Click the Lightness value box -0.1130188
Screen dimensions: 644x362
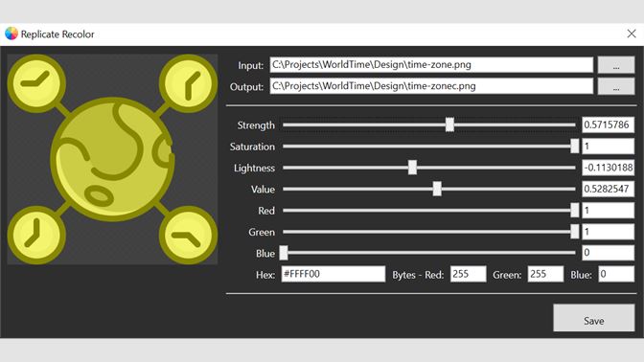tap(608, 168)
